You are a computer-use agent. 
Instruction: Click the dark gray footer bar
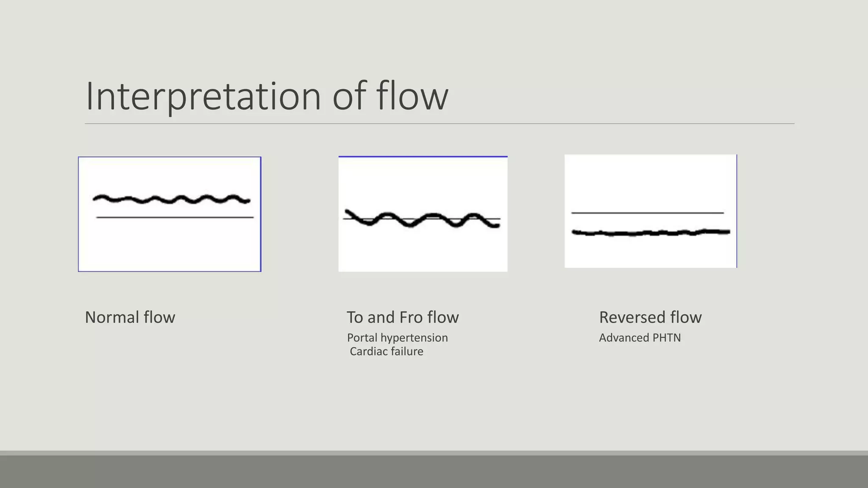click(x=434, y=471)
